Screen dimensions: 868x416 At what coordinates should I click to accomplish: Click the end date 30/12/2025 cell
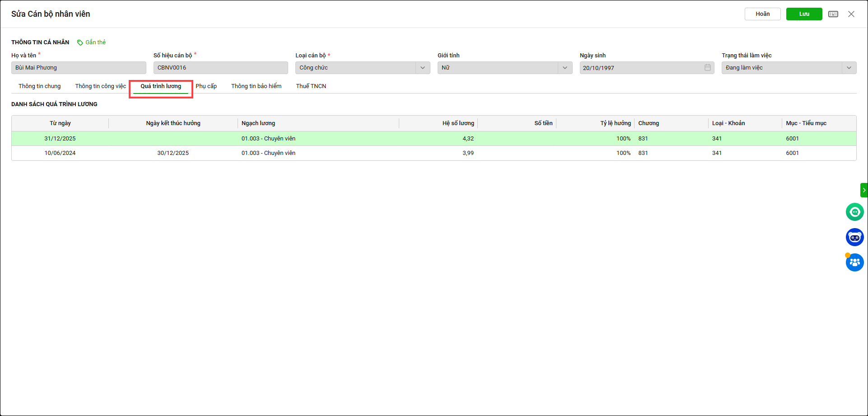[173, 153]
